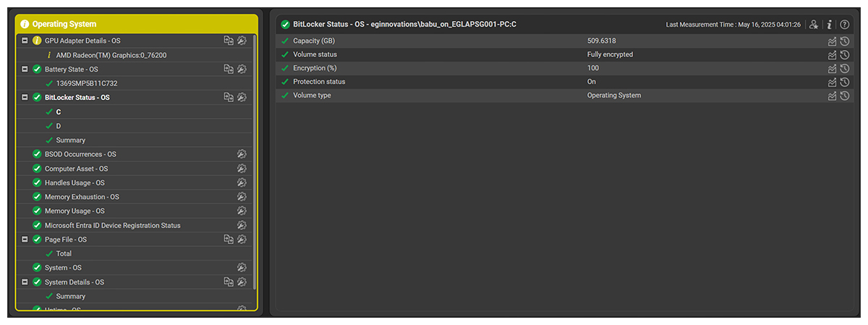Click graph icon in Encryption (%) row
Screen dimensions: 868x325
coord(832,69)
